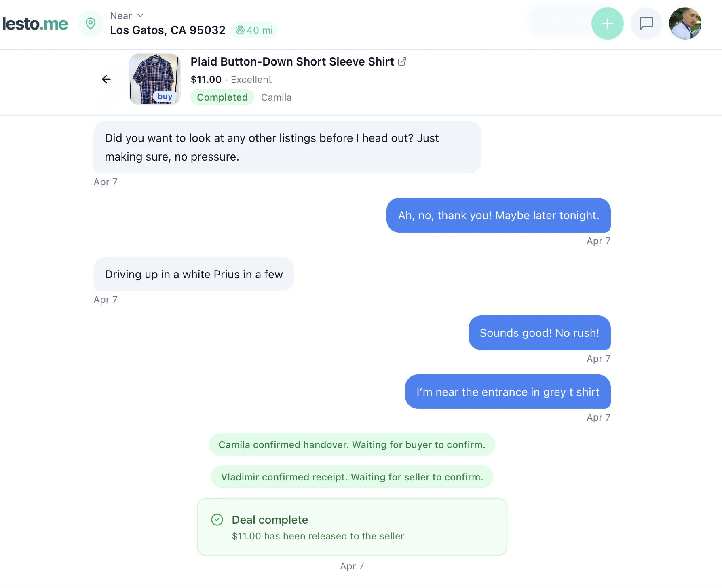Open the messages chat icon
The height and width of the screenshot is (588, 722).
pos(646,23)
